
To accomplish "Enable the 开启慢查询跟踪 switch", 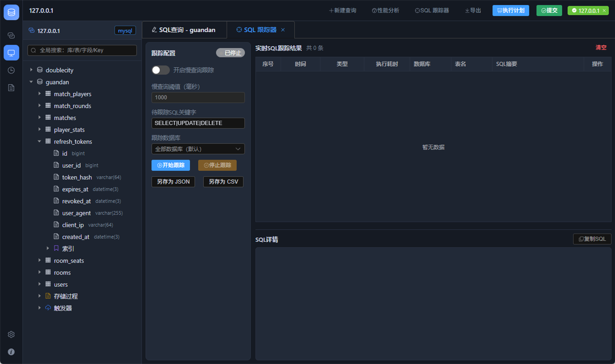I will click(x=160, y=70).
